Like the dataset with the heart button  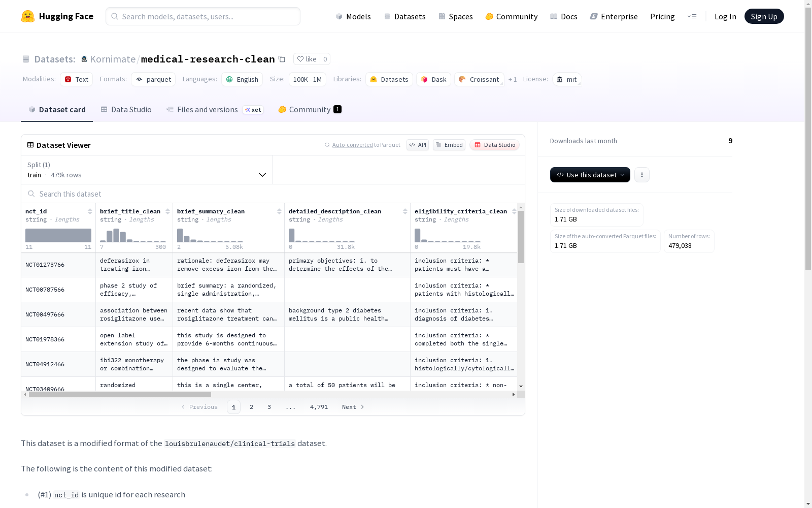307,59
